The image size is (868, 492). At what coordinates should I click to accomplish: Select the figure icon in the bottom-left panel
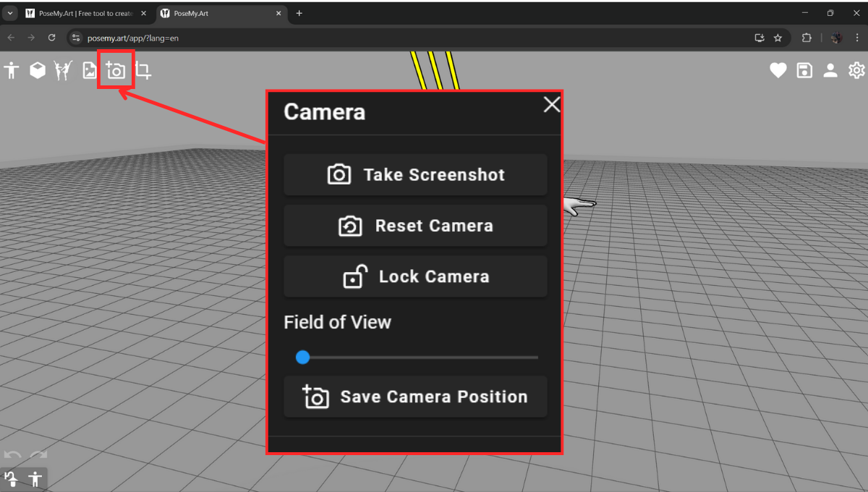click(34, 478)
